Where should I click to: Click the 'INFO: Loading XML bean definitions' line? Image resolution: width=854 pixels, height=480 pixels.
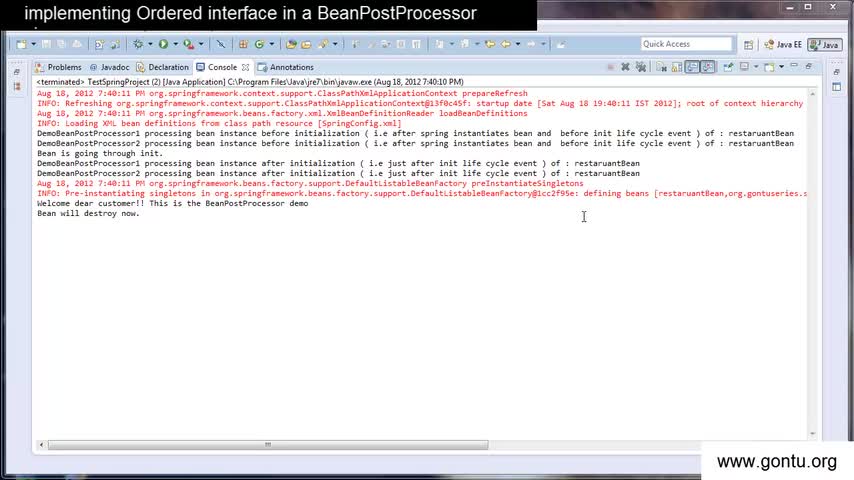click(219, 124)
